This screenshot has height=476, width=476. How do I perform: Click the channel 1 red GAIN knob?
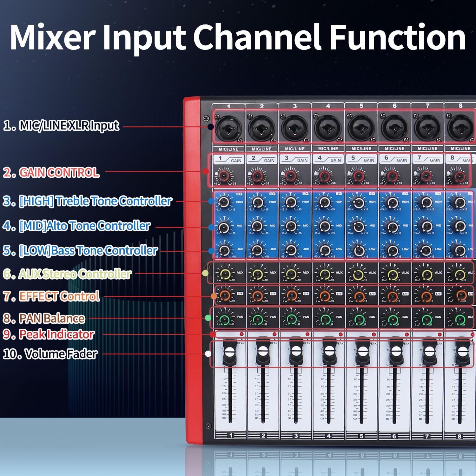click(x=224, y=175)
